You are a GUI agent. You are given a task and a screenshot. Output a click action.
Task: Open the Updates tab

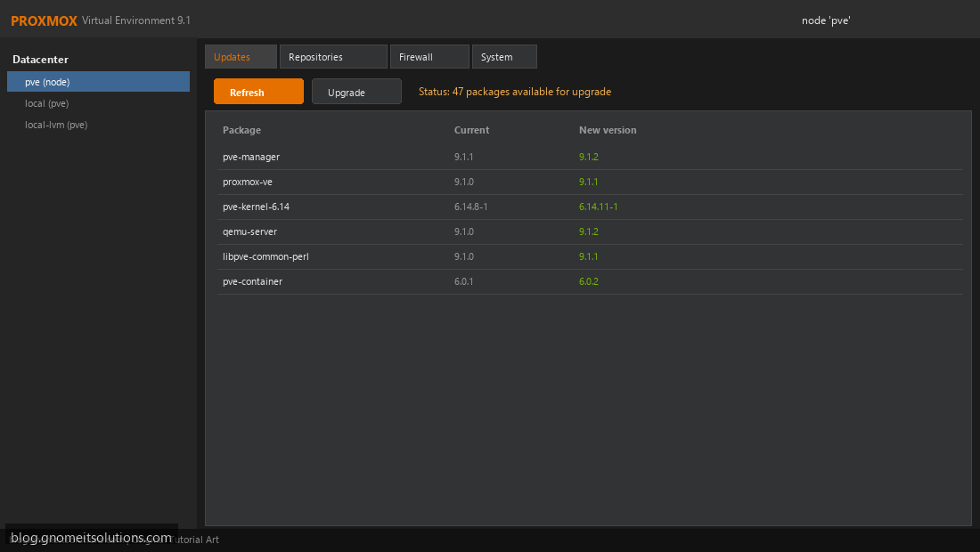pyautogui.click(x=241, y=57)
